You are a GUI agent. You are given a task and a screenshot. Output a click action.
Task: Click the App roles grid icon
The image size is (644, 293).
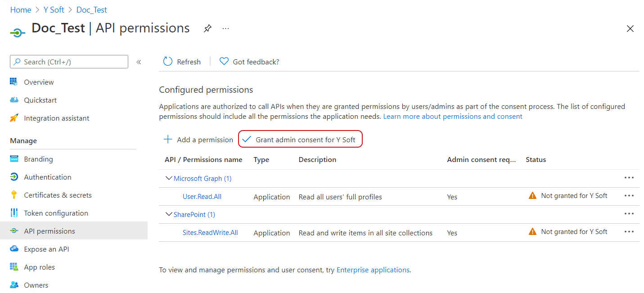14,267
